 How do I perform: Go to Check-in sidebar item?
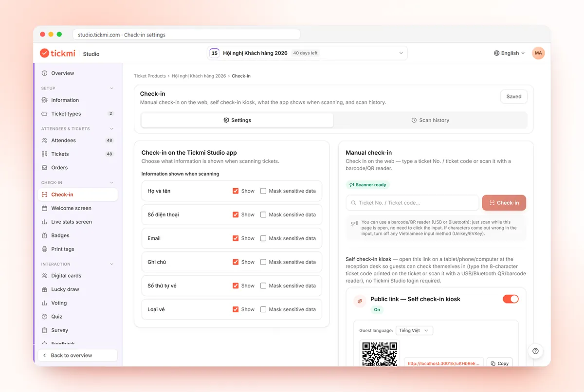point(77,195)
